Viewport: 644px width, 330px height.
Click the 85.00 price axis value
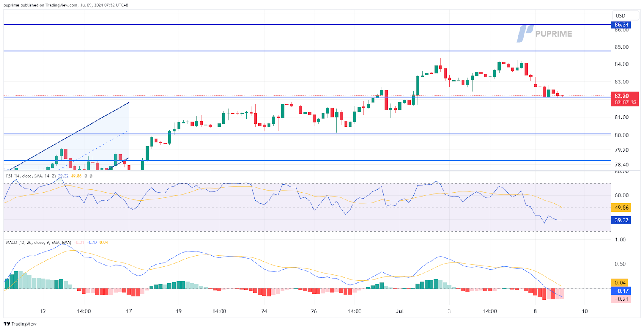(x=621, y=47)
